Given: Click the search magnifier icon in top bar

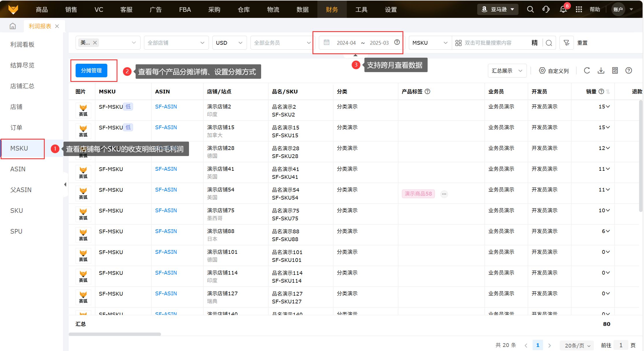Looking at the screenshot, I should coord(530,9).
